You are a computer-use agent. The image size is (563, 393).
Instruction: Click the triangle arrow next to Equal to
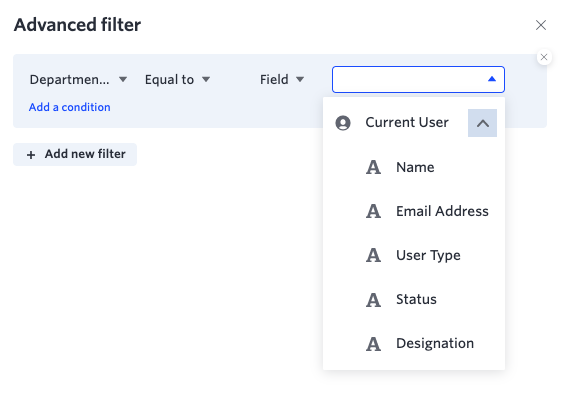(x=206, y=79)
